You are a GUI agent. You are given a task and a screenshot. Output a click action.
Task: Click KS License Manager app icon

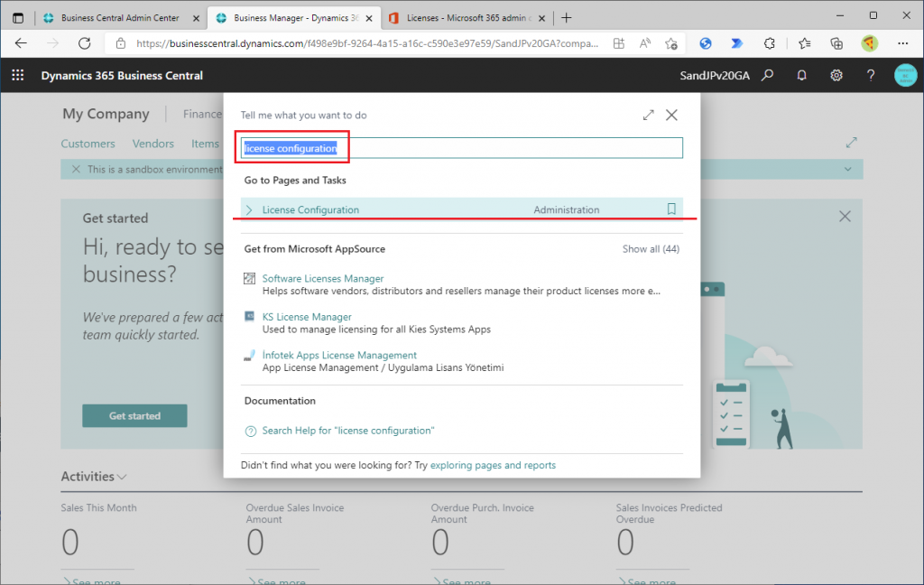(x=249, y=317)
